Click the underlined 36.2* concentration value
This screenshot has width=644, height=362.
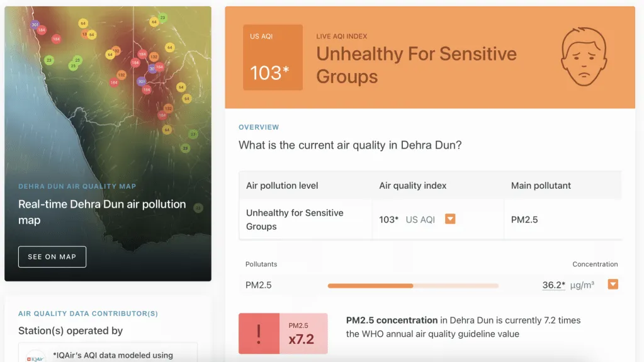pyautogui.click(x=553, y=285)
